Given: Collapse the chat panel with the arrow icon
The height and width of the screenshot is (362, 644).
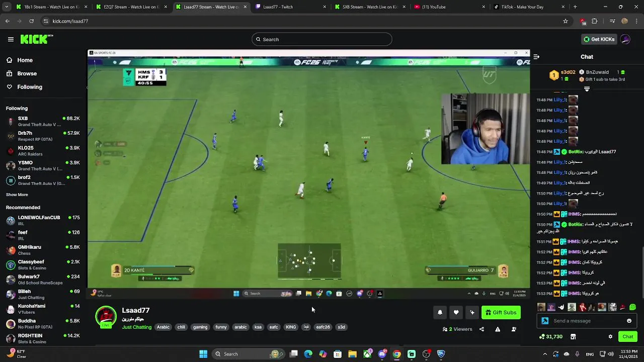Looking at the screenshot, I should [536, 57].
